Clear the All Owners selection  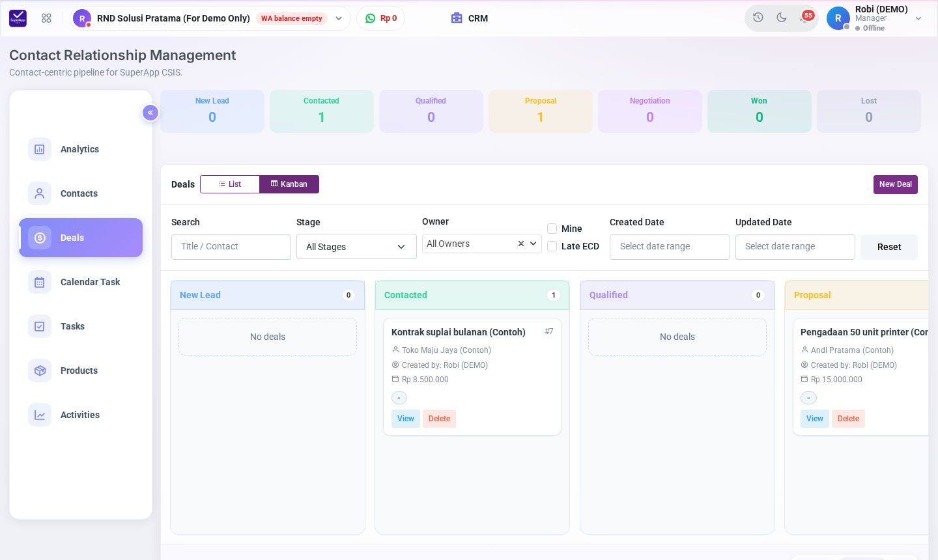click(521, 244)
